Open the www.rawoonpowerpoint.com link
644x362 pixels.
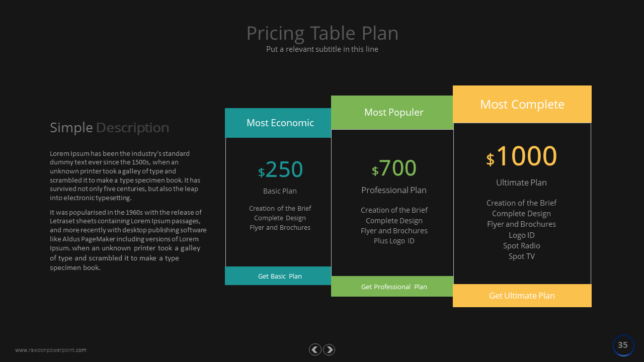coord(51,350)
